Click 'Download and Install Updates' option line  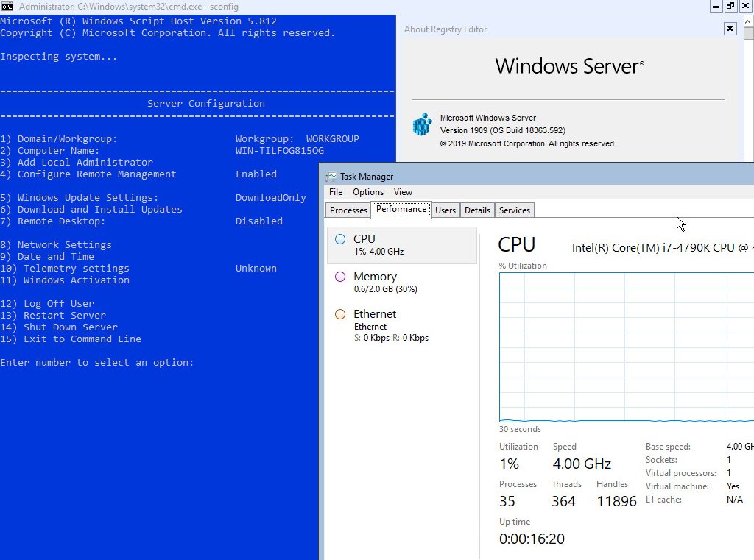[91, 210]
